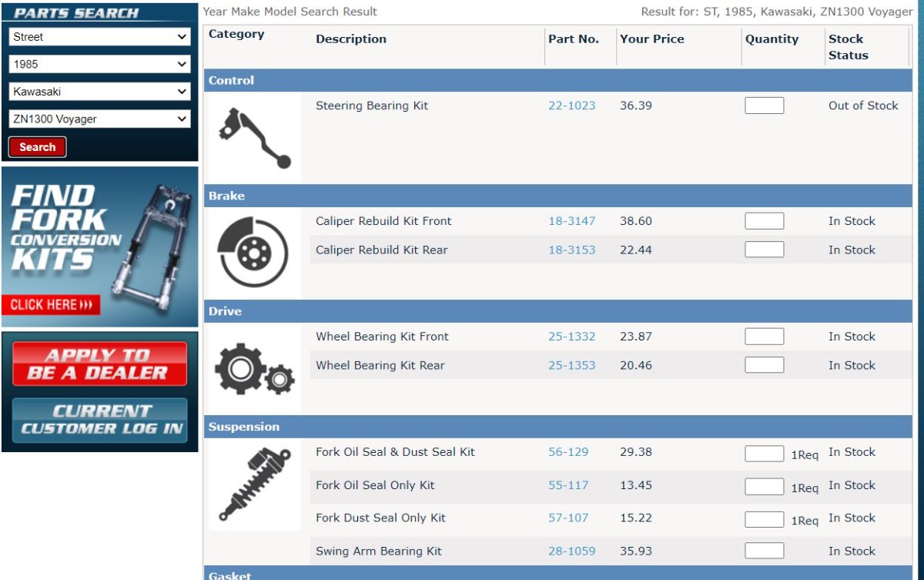924x580 pixels.
Task: Open part number 18-3147 link
Action: click(x=571, y=221)
